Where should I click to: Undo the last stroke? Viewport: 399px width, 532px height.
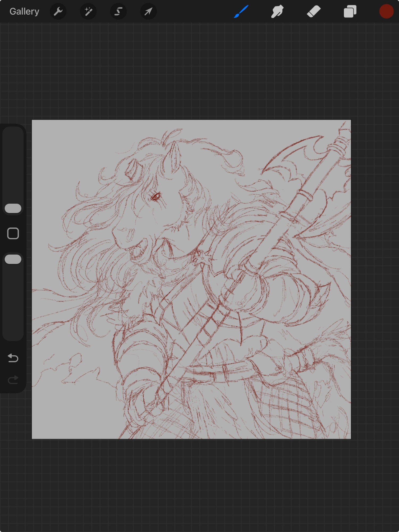point(13,358)
